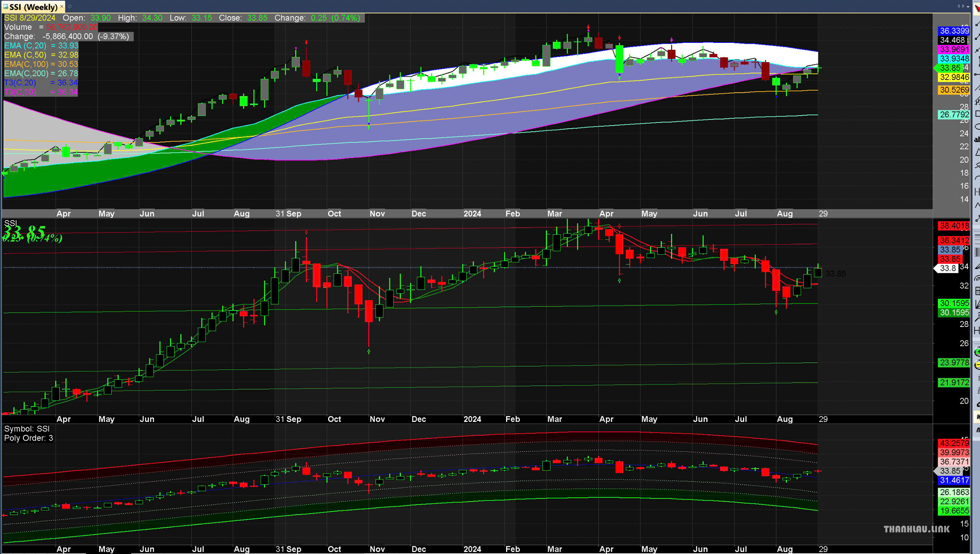This screenshot has width=980, height=554.
Task: Select the Extended line drawing tool
Action: click(x=977, y=49)
